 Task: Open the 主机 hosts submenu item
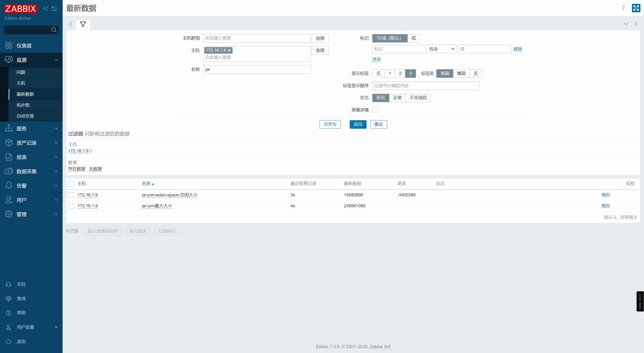[x=36, y=83]
